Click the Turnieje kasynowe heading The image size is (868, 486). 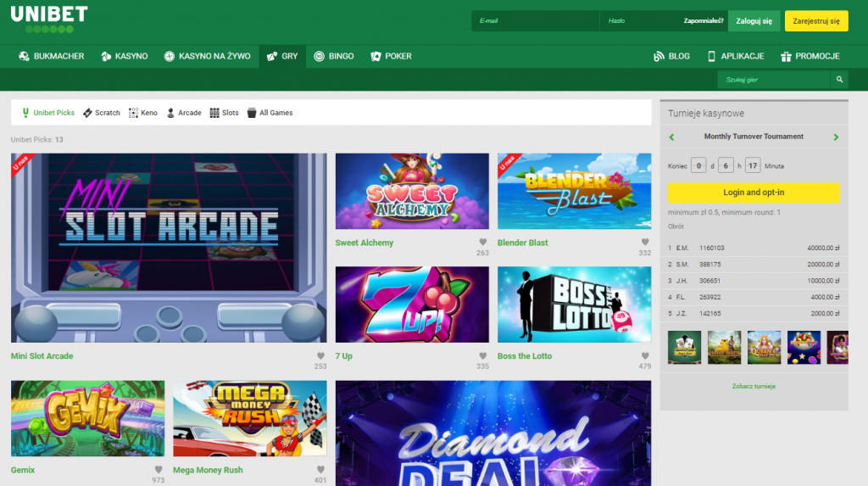[x=706, y=114]
